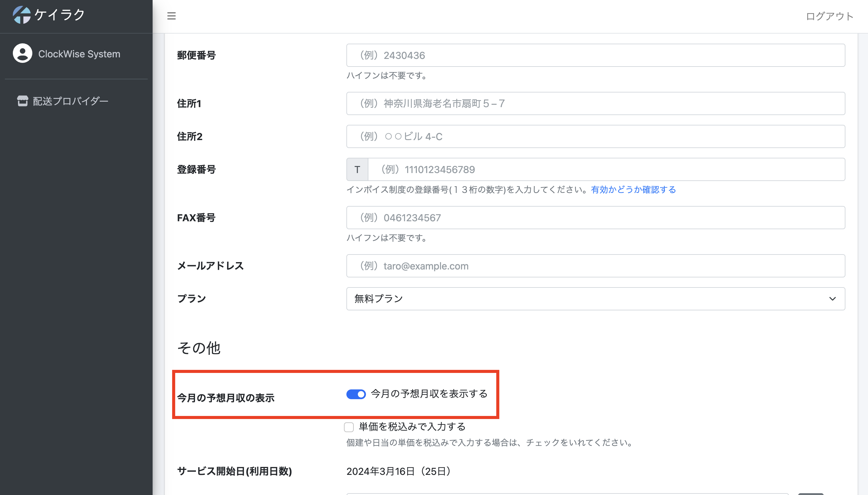
Task: Open 配送プロバイダー menu item
Action: (x=71, y=101)
